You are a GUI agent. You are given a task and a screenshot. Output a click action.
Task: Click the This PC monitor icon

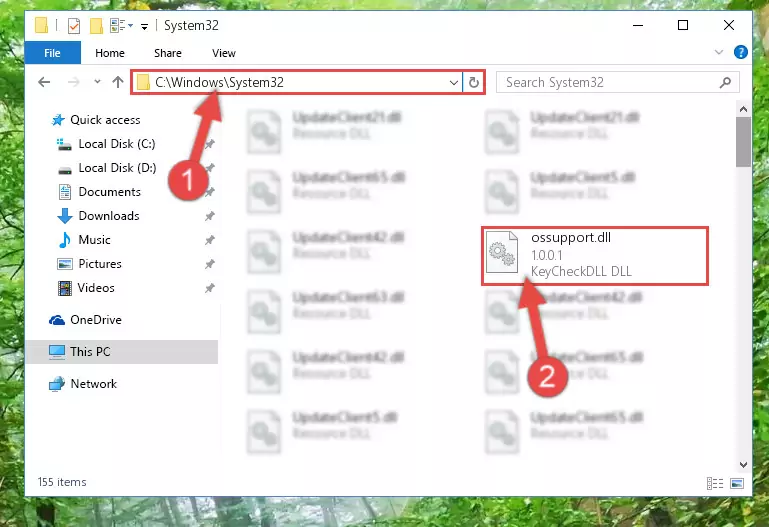click(x=57, y=352)
